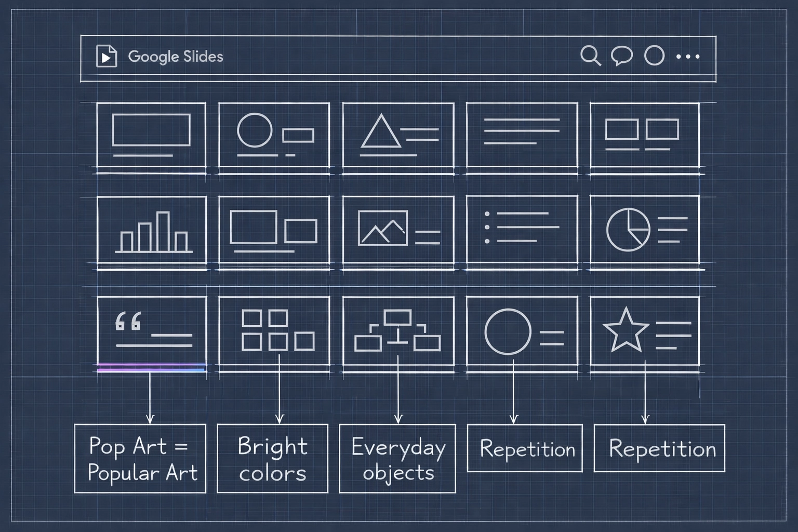Click the Pop Art = Popular Art label
The height and width of the screenshot is (532, 798).
click(141, 459)
